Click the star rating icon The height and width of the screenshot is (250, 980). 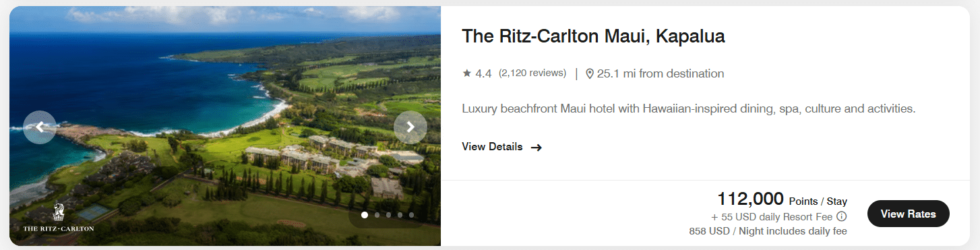point(466,73)
